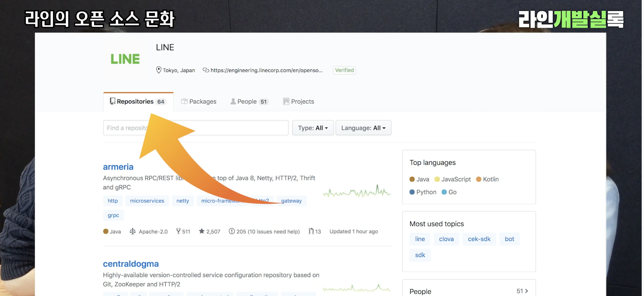The width and height of the screenshot is (644, 296).
Task: Click armeria's star icon showing 2,507
Action: coord(202,231)
